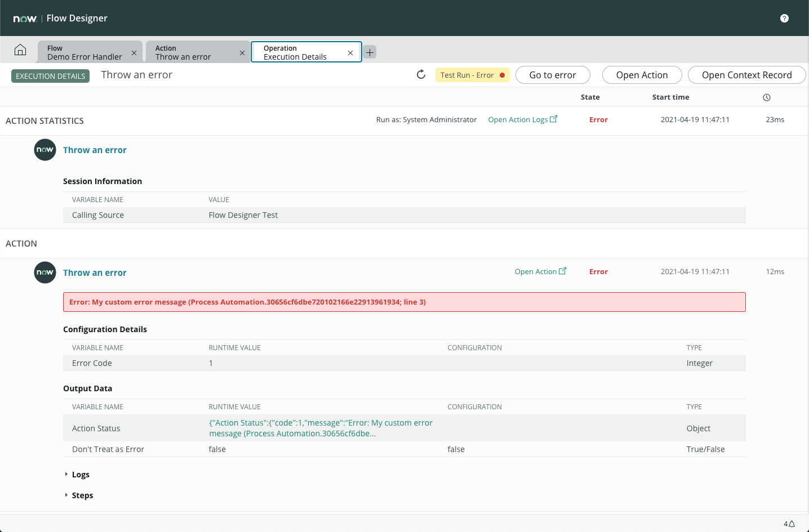The image size is (809, 532).
Task: Click the Go to error button
Action: 553,75
